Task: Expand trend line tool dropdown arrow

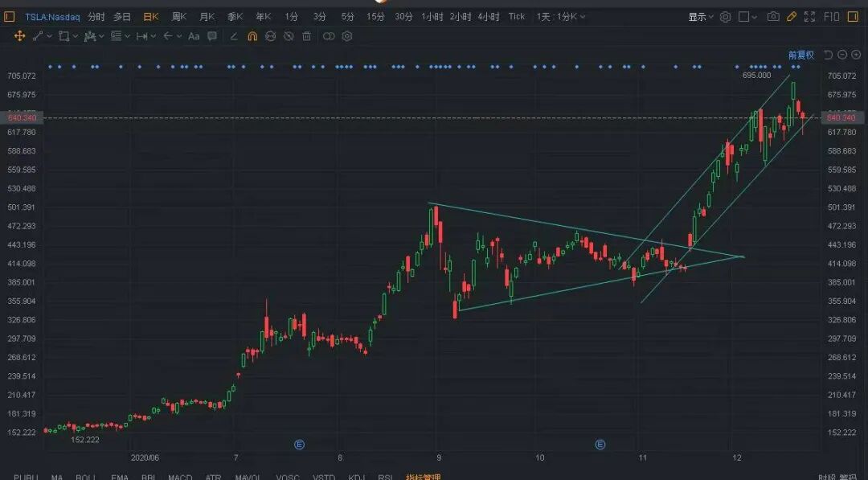Action: tap(49, 36)
